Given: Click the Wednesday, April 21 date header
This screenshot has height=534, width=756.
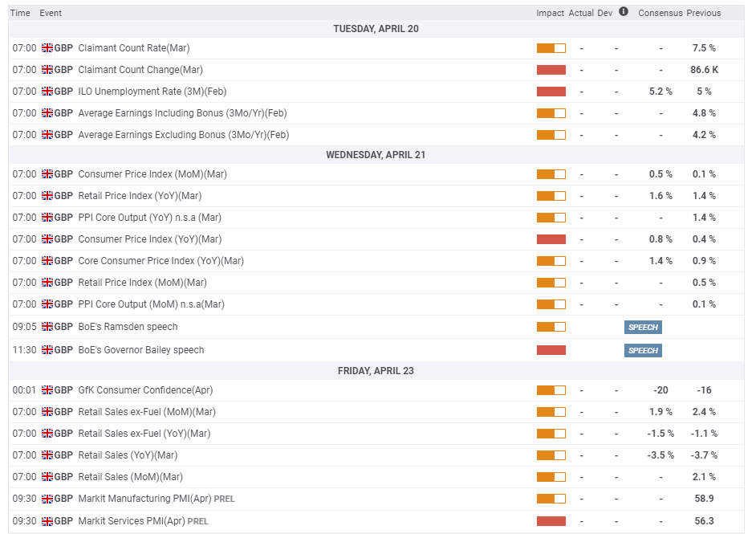Looking at the screenshot, I should [376, 155].
